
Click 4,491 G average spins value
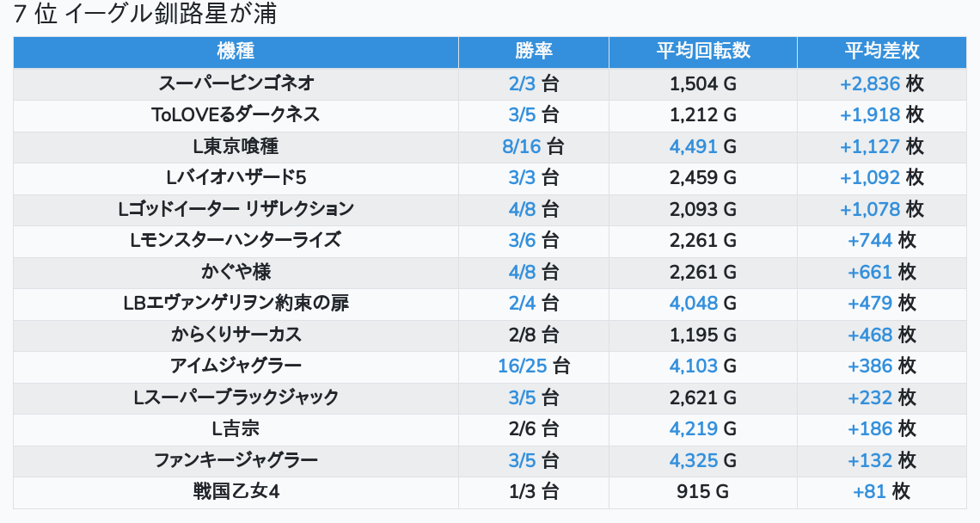(703, 146)
